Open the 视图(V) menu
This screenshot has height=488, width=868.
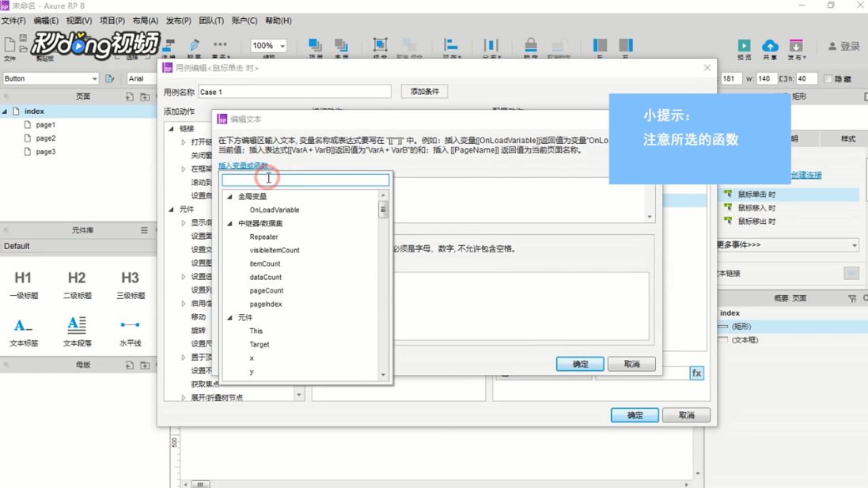pos(79,21)
